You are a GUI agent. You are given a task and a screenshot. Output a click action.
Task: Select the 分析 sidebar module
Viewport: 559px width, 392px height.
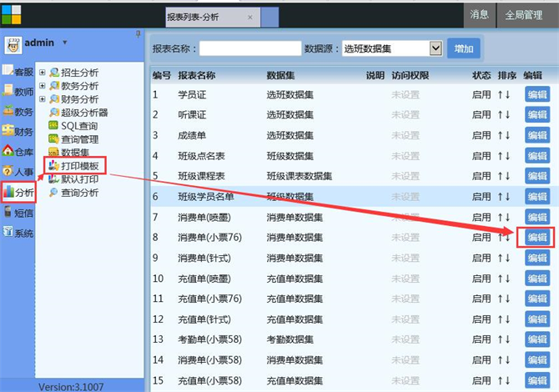18,192
